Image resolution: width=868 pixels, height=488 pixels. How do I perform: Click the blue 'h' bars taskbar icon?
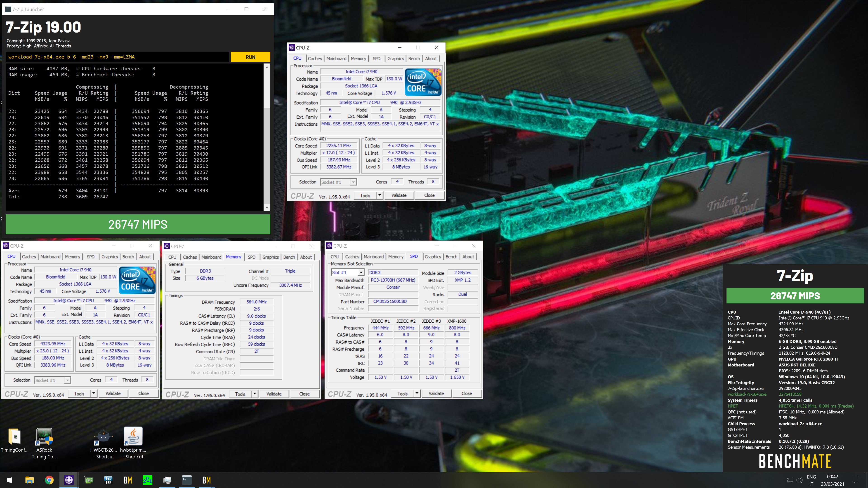click(x=108, y=480)
